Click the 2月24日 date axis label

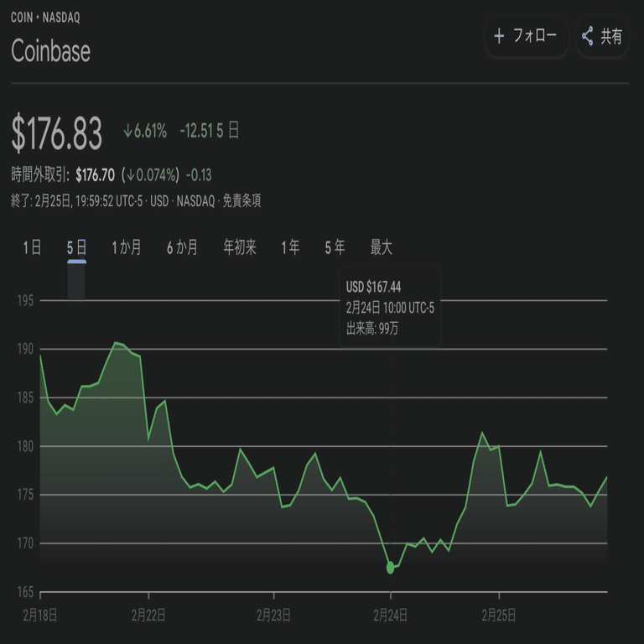390,615
